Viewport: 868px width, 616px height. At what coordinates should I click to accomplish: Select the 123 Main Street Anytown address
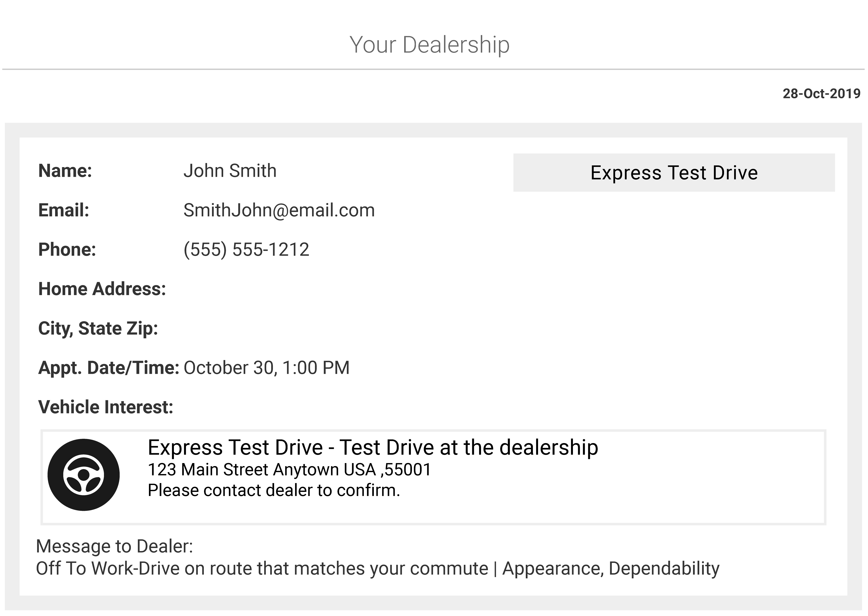(289, 470)
